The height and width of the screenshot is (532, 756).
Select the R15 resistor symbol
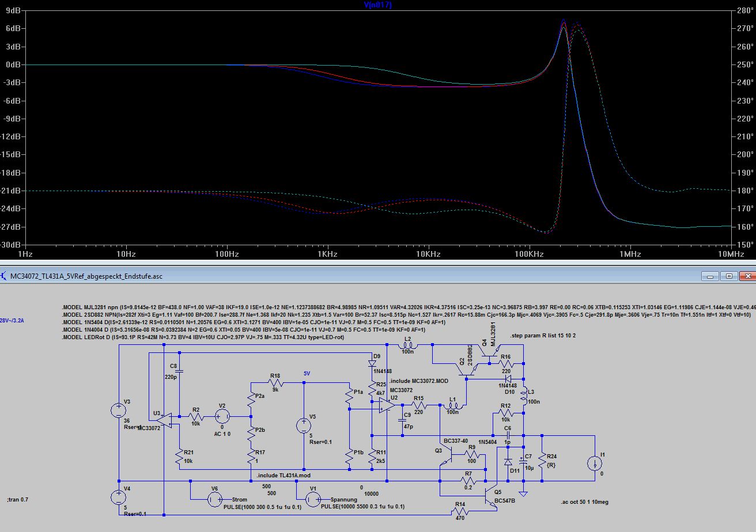coord(419,406)
